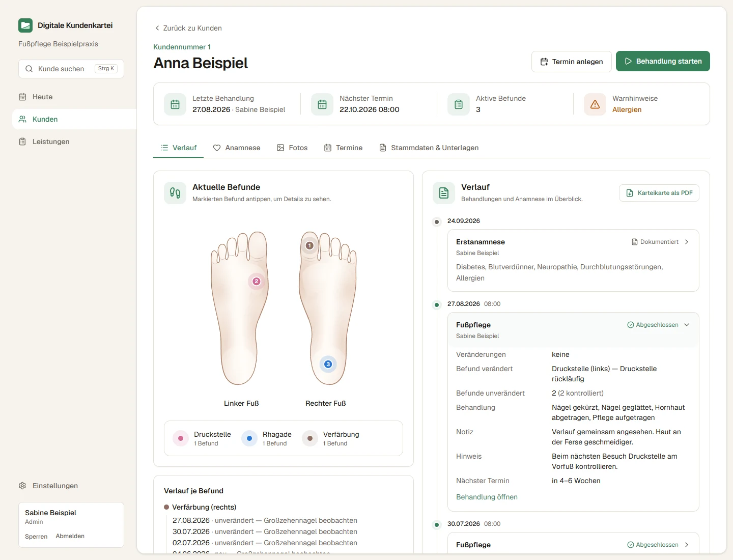Click the pink Druckstelle legend swatch
Screen dimensions: 733x560
(181, 438)
